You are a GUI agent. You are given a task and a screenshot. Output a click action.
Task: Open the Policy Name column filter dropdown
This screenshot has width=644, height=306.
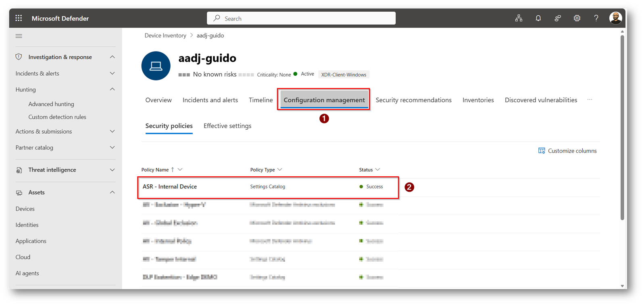point(180,170)
